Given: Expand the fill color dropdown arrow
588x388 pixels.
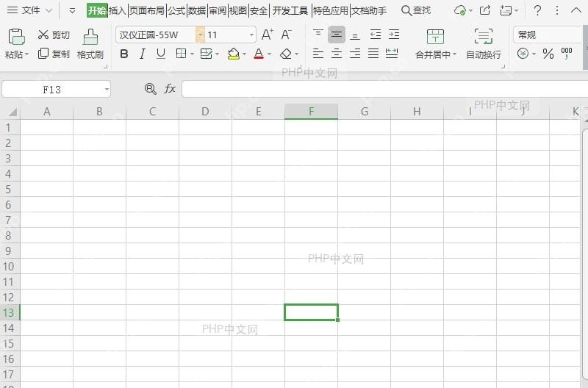Looking at the screenshot, I should coord(245,54).
